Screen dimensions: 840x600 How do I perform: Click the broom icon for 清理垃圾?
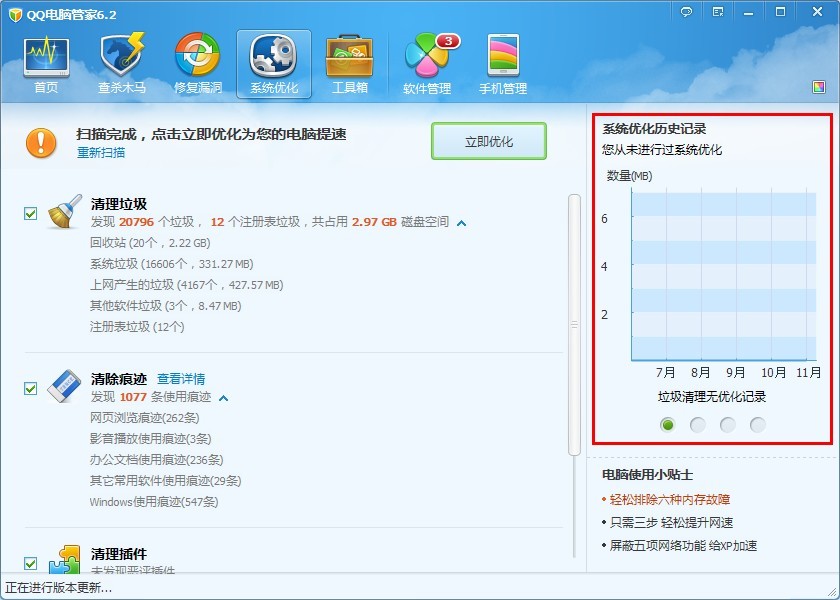[65, 212]
